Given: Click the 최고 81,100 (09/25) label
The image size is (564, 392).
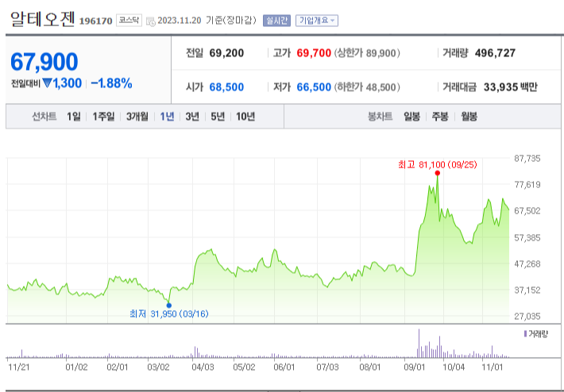Looking at the screenshot, I should pos(438,164).
